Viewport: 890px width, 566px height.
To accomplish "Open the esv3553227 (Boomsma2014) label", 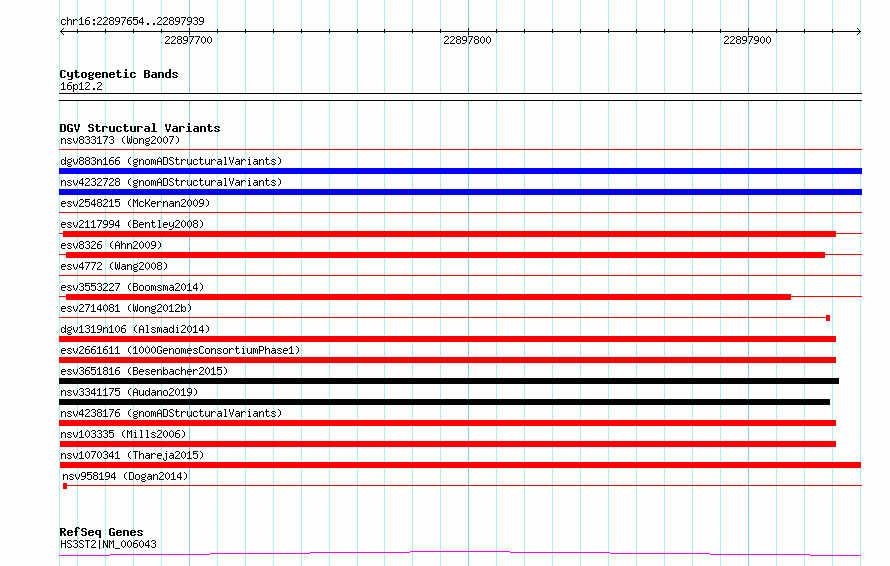I will pyautogui.click(x=132, y=287).
